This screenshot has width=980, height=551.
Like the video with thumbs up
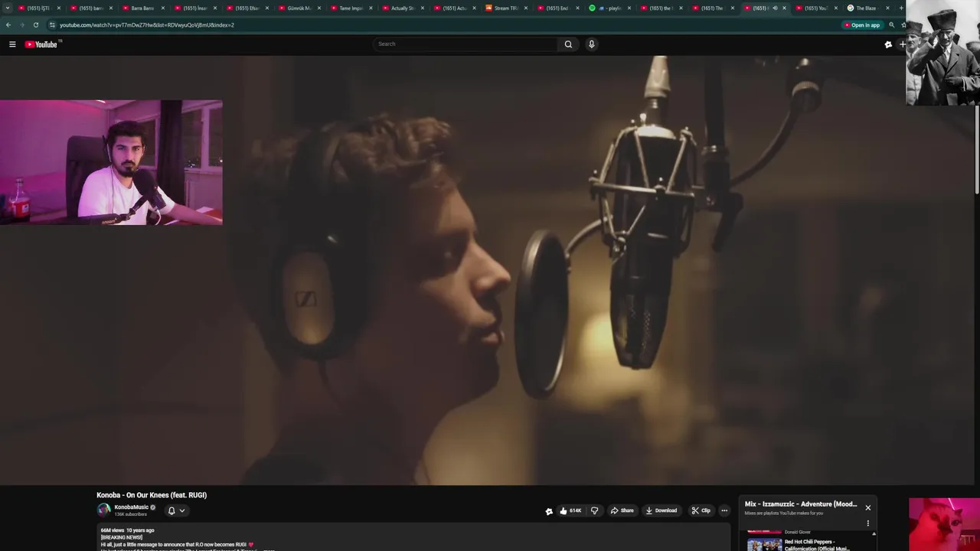(x=570, y=510)
